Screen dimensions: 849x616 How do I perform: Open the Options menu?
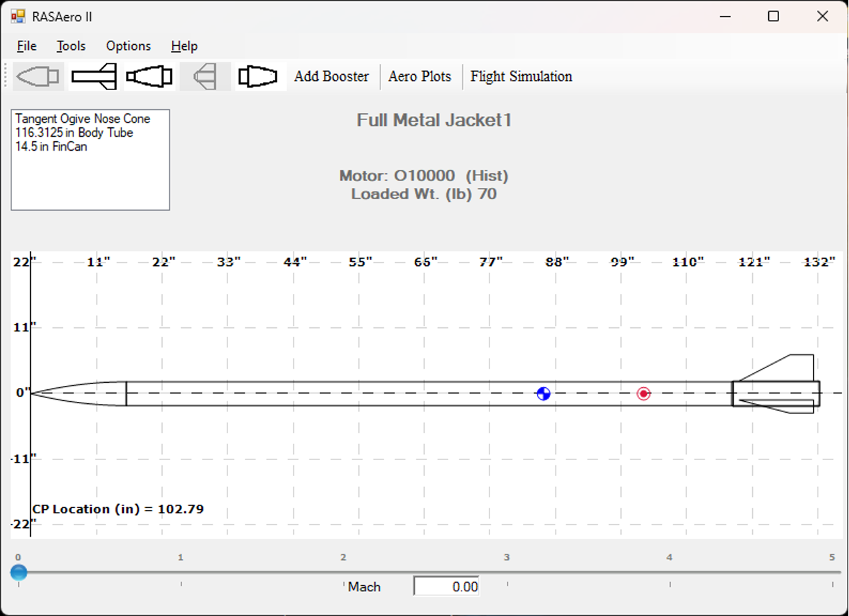(x=128, y=46)
